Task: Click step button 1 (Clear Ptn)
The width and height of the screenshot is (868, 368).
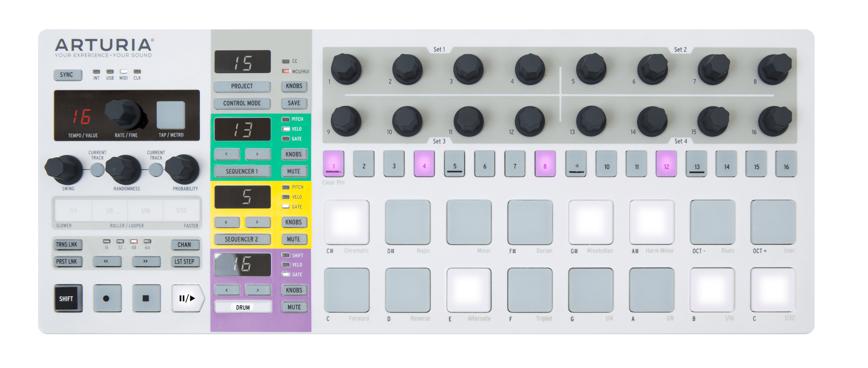Action: (334, 164)
